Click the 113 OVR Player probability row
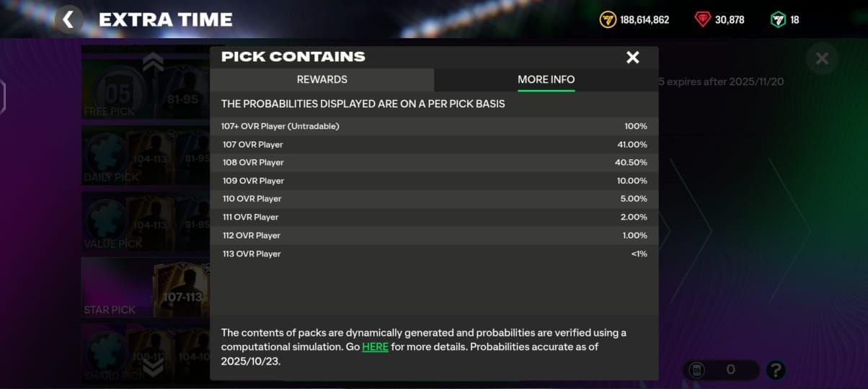Viewport: 868px width, 389px height. point(433,254)
